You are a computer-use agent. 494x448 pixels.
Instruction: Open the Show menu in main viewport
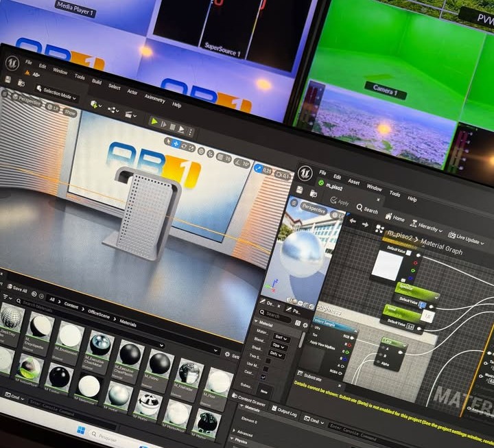(x=69, y=112)
